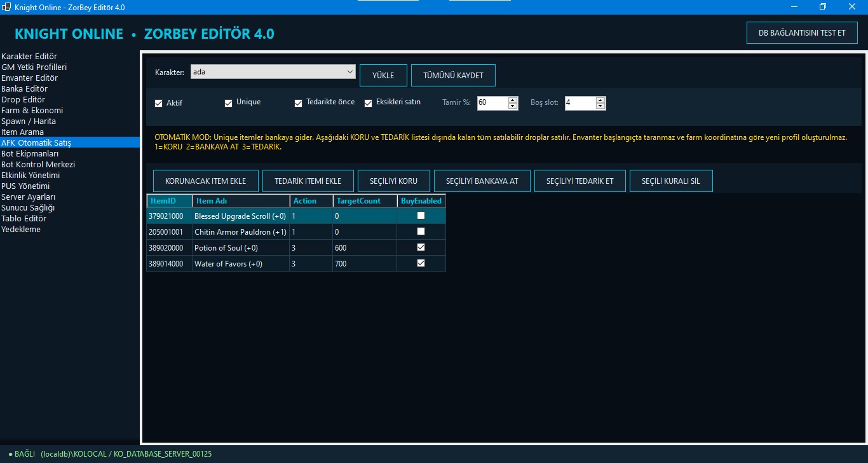Click the application icon in title bar
This screenshot has height=463, width=868.
6,7
